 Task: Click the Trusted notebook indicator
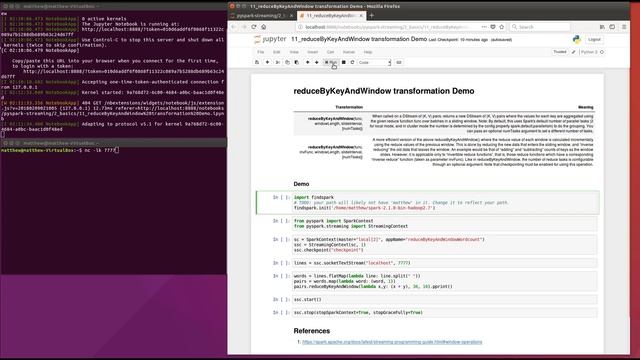coord(560,52)
